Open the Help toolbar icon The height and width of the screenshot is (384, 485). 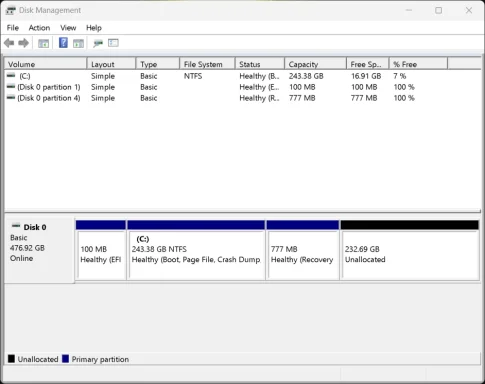[63, 43]
